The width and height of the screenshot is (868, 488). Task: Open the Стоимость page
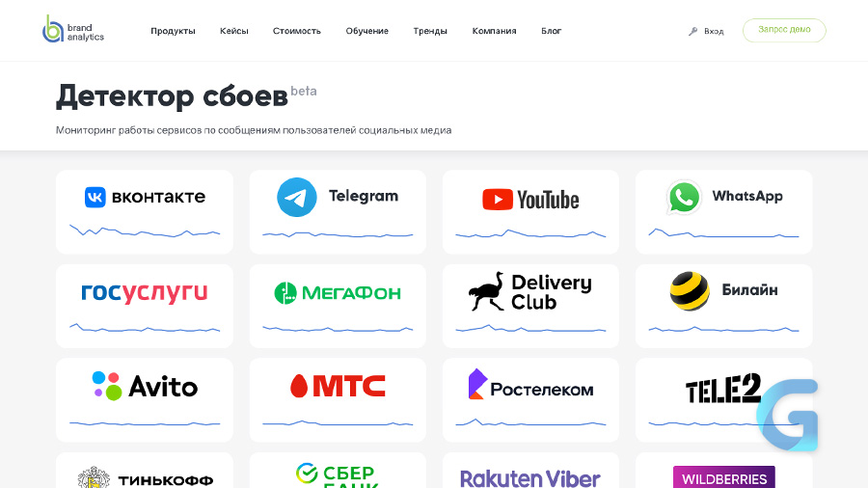[x=297, y=31]
